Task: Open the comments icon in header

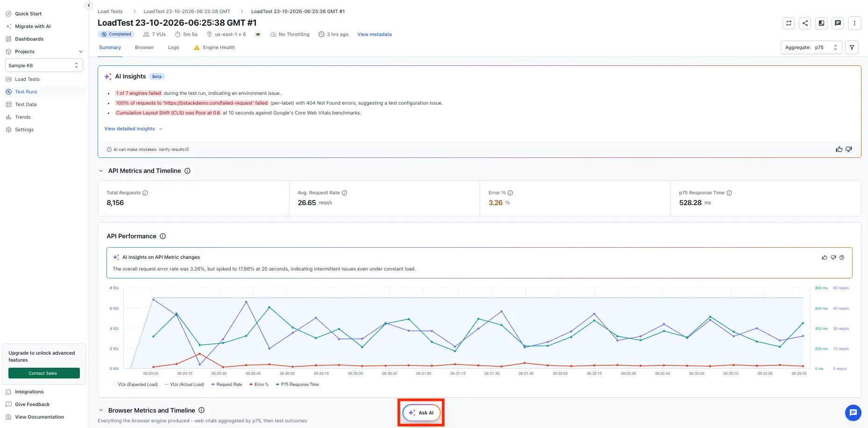Action: [x=838, y=23]
